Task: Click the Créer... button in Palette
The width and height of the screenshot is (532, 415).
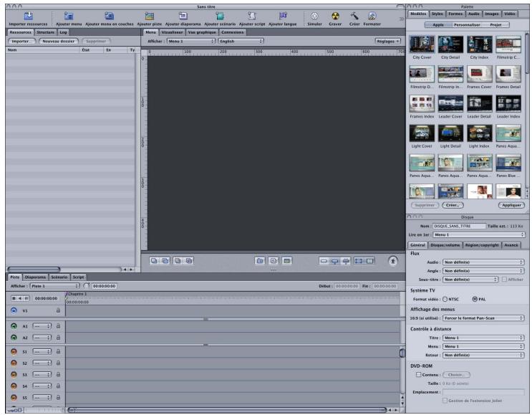Action: tap(453, 205)
